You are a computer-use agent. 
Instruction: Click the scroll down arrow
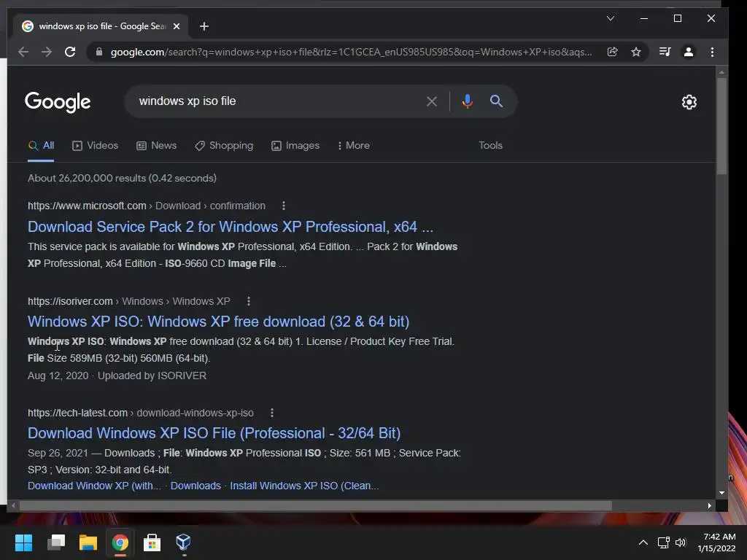tap(721, 494)
